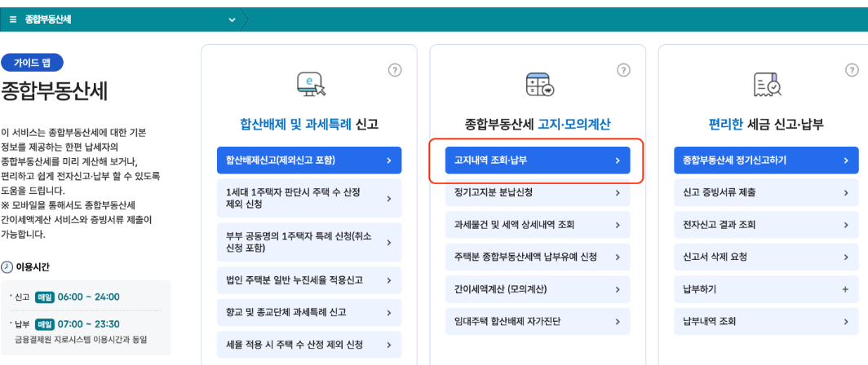Open 종합부동산세 정기신고하기

766,161
